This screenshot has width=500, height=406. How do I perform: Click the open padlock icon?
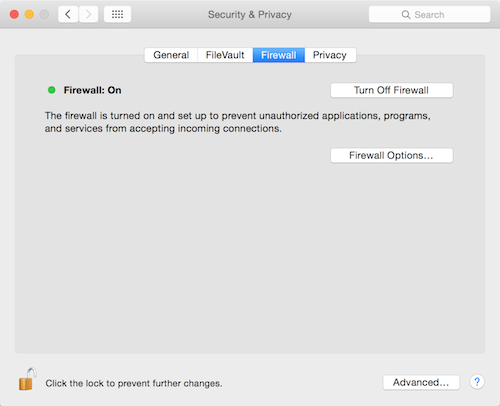tap(27, 379)
